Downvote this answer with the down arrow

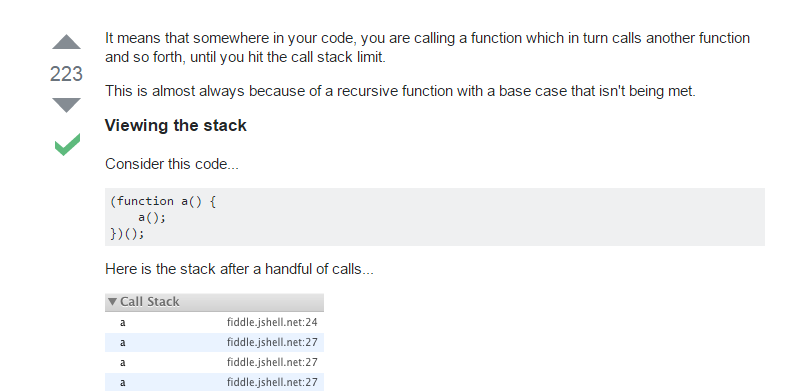tap(66, 104)
